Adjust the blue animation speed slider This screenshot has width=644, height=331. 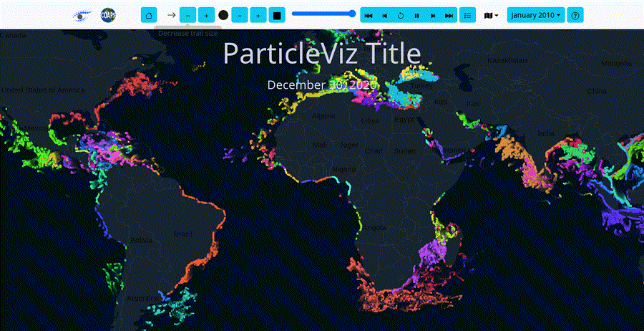click(x=323, y=14)
